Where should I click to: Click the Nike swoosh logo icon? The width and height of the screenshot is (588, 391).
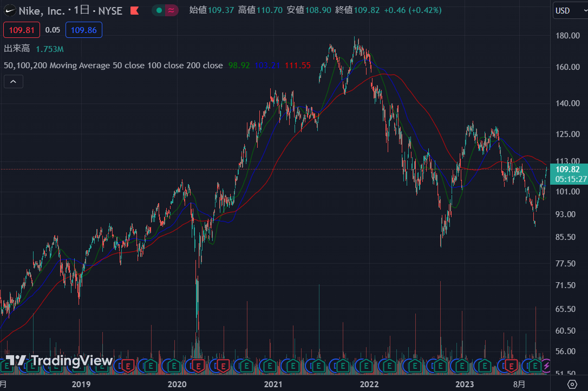pyautogui.click(x=10, y=10)
